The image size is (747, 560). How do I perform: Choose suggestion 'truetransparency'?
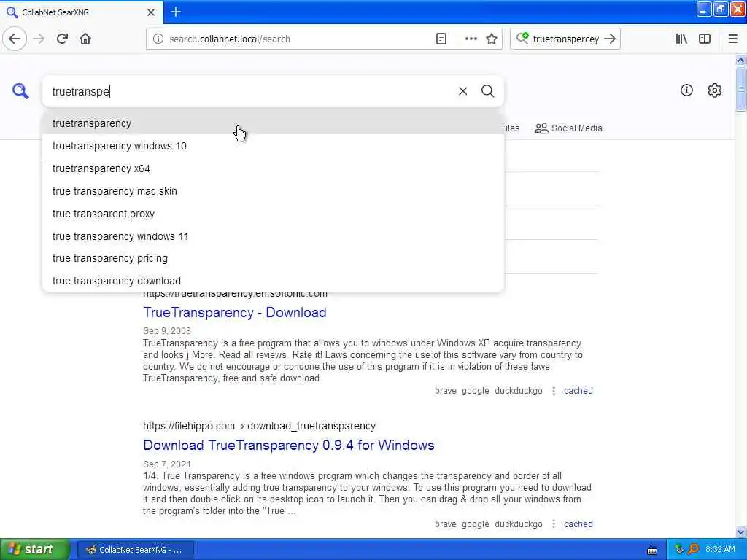(x=273, y=123)
